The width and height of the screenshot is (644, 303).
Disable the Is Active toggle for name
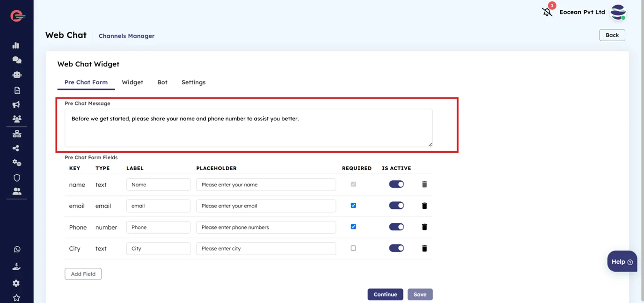tap(396, 185)
